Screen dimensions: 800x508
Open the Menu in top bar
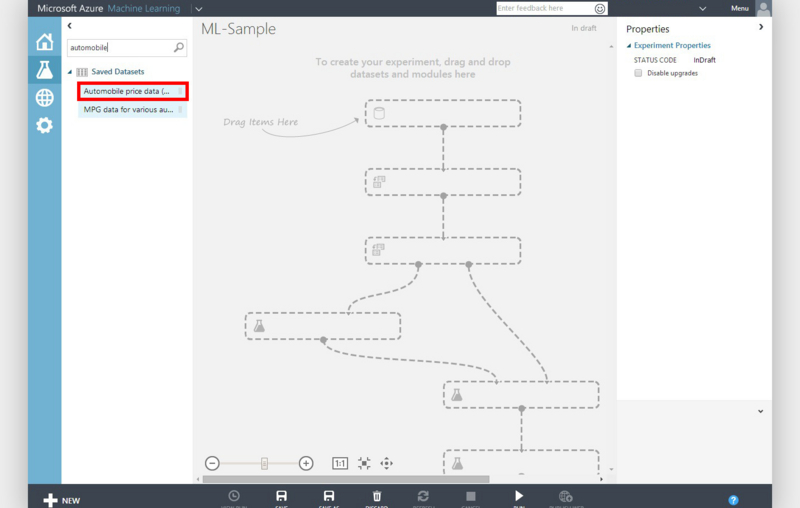click(740, 8)
